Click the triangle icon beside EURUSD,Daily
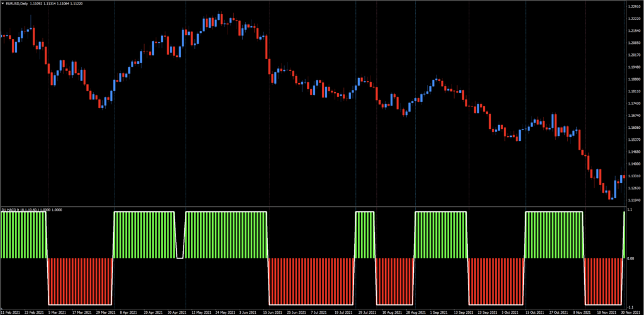 pos(3,4)
